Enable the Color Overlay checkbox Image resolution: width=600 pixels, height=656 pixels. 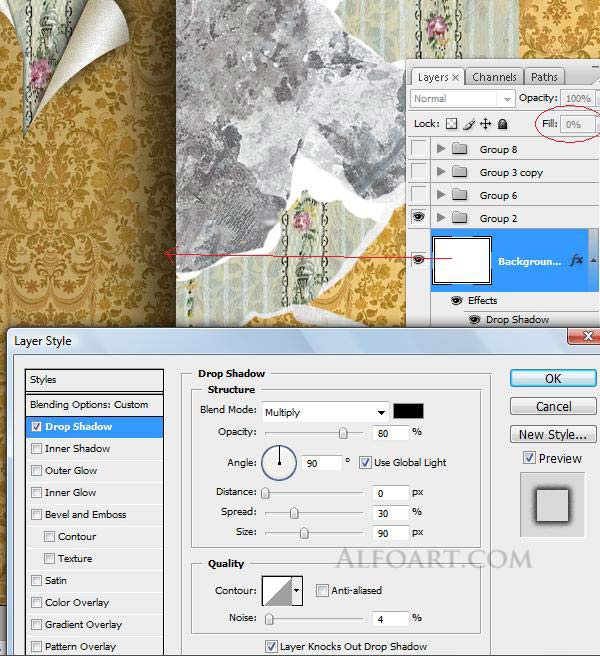pos(36,602)
